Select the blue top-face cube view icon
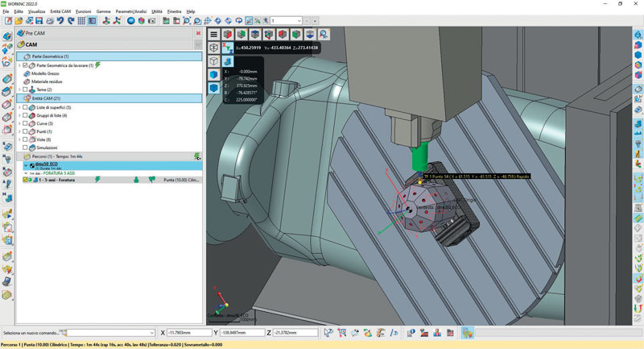The width and height of the screenshot is (644, 349). (x=255, y=35)
